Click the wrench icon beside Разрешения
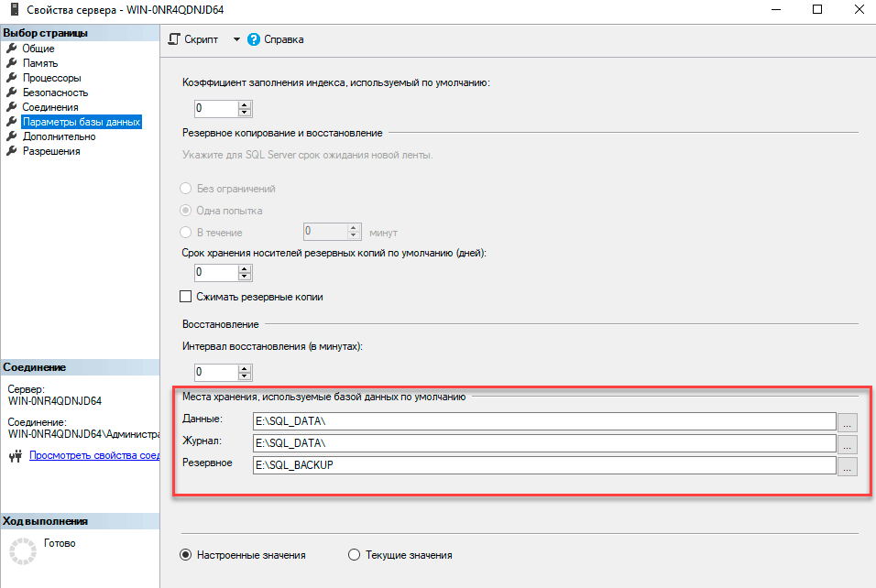The height and width of the screenshot is (588, 876). 12,151
